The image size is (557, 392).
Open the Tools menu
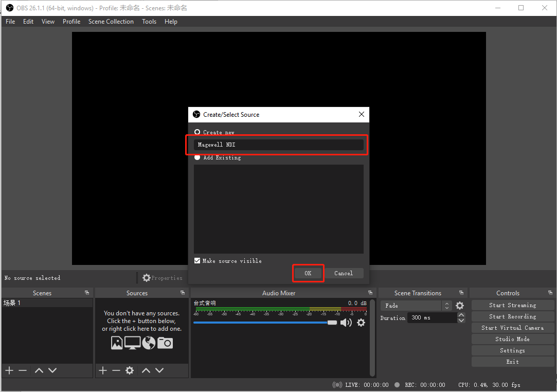pyautogui.click(x=149, y=21)
